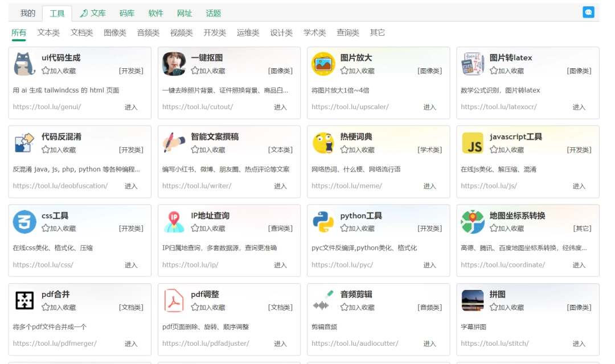Click the IP地址查询 location pin icon

click(174, 222)
